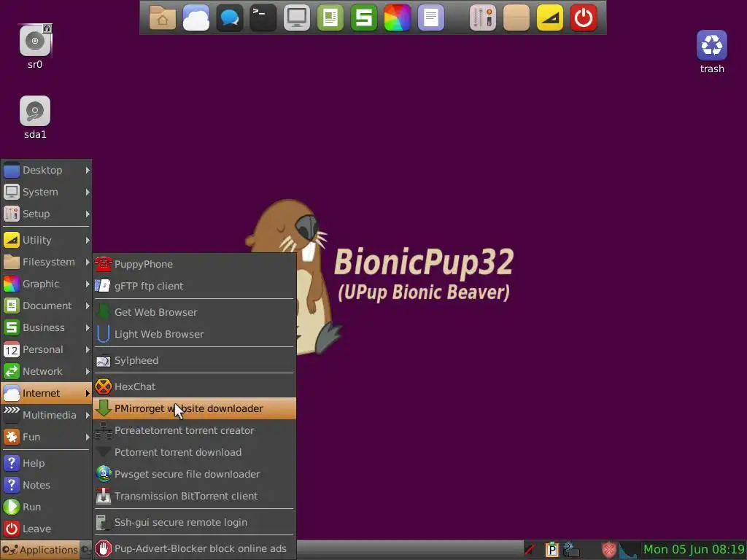The height and width of the screenshot is (560, 747).
Task: Click the red shield firewall tray icon
Action: tap(608, 550)
